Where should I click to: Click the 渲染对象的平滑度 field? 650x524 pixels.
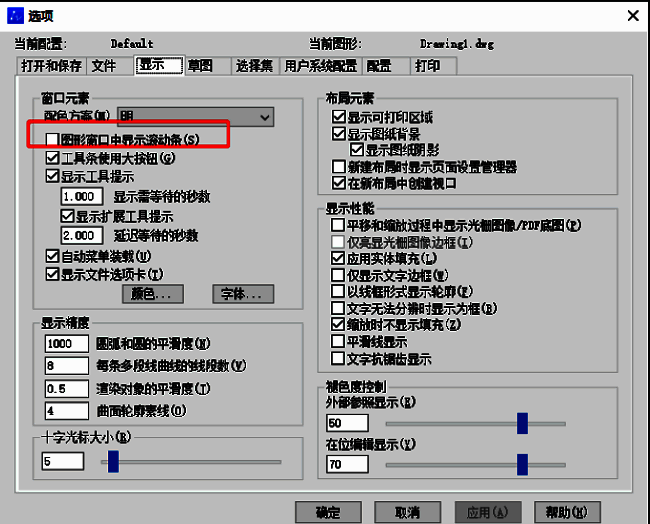coord(66,389)
